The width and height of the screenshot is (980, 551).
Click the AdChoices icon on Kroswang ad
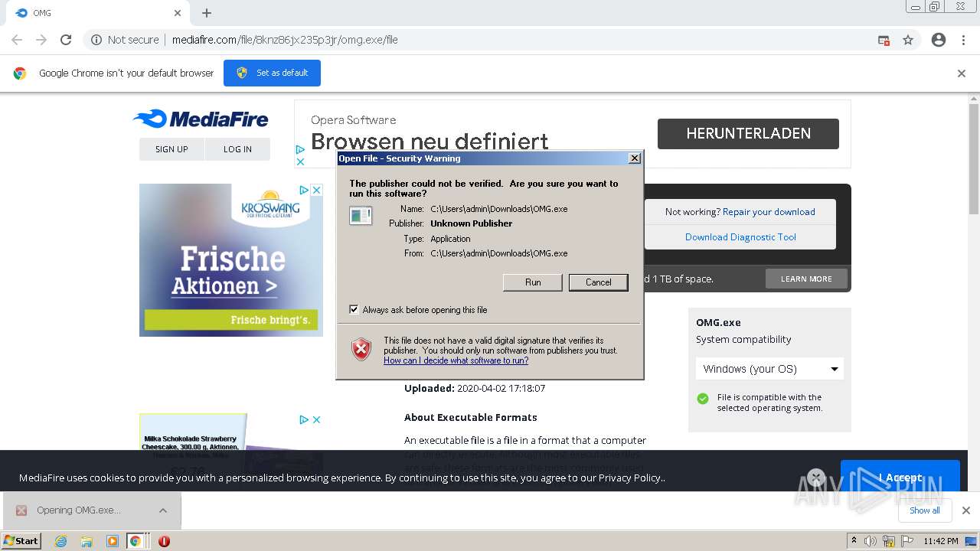point(304,190)
